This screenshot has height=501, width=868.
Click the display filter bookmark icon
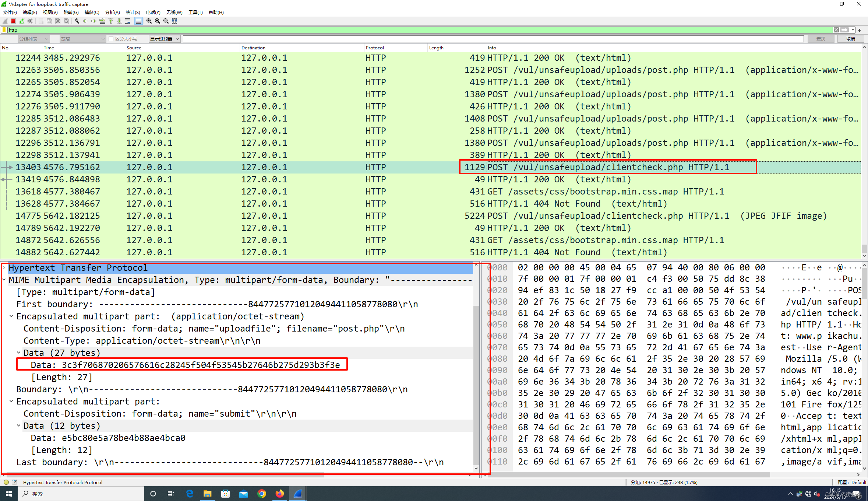[x=4, y=30]
